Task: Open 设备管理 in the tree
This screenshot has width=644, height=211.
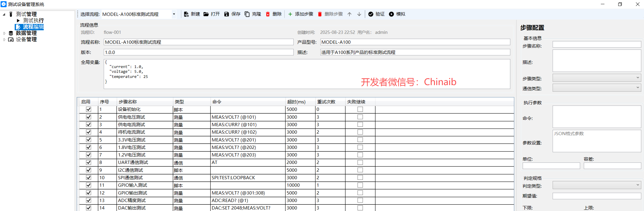Action: (26, 39)
